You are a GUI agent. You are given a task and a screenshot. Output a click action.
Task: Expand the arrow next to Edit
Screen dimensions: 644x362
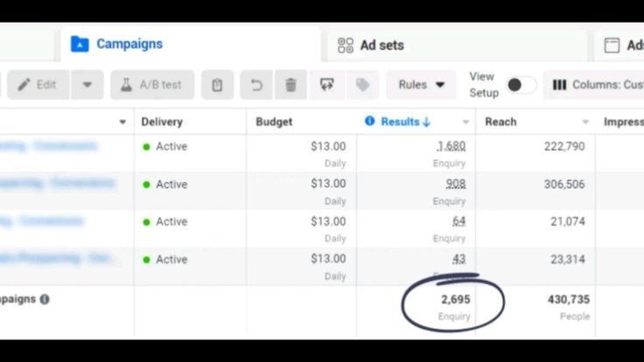87,85
